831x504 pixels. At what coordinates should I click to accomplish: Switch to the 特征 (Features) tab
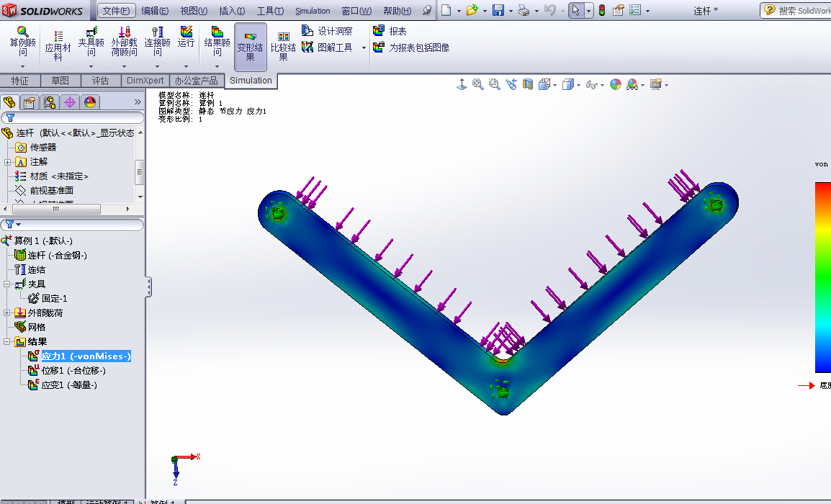tap(21, 80)
